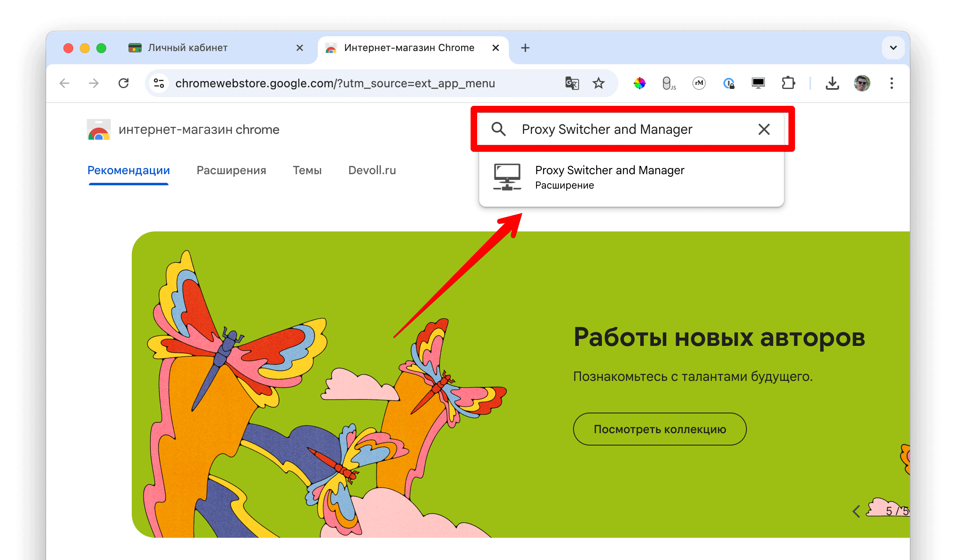The image size is (956, 560).
Task: Open the rM extension icon in toolbar
Action: [699, 84]
